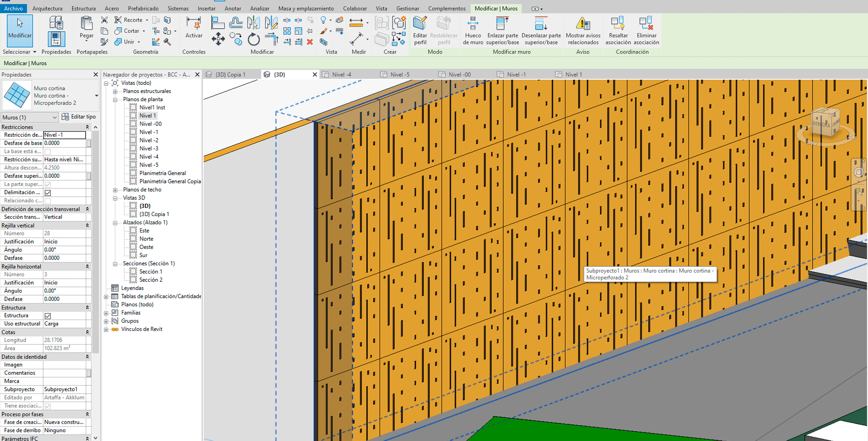Click Eliminar asociación icon

(646, 23)
